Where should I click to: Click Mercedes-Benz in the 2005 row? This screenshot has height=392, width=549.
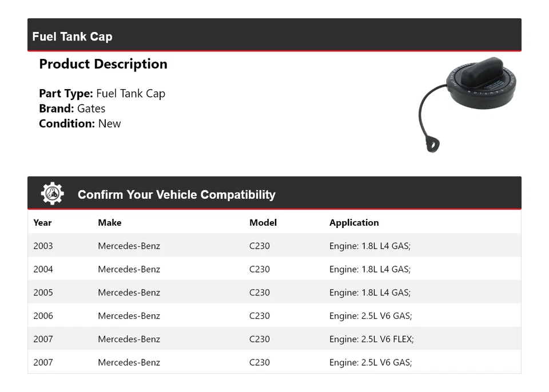[x=129, y=293]
